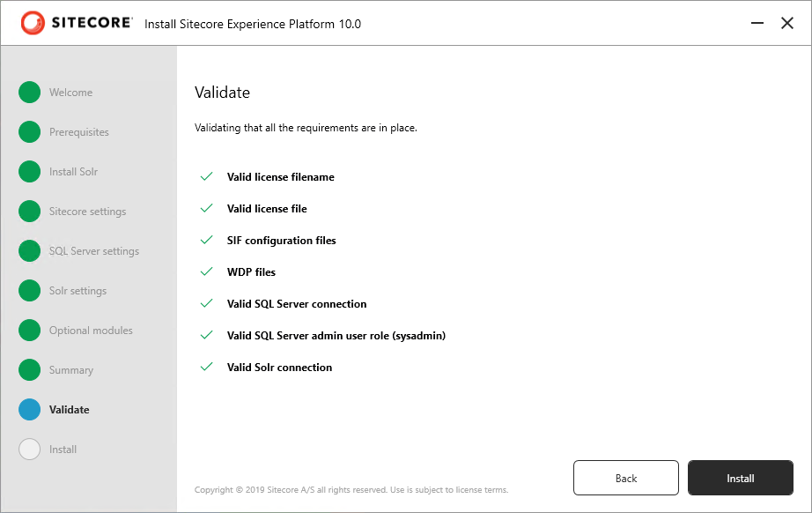Close the Sitecore installer window

[x=787, y=23]
